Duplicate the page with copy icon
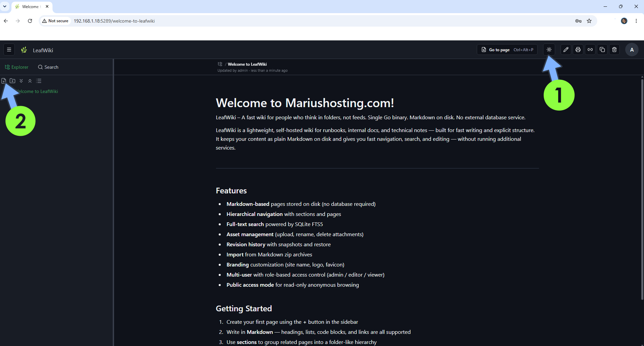Viewport: 644px width, 346px height. pyautogui.click(x=602, y=50)
